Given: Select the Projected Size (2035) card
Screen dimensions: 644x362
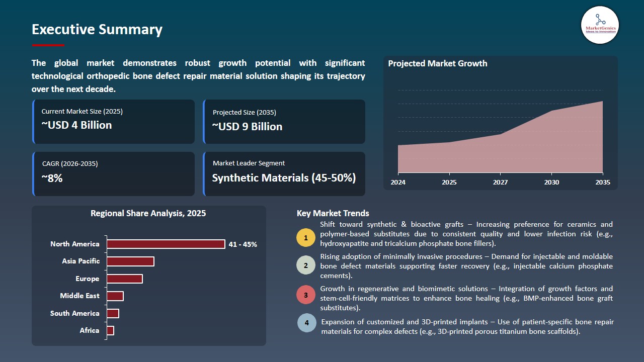Looking at the screenshot, I should point(284,121).
